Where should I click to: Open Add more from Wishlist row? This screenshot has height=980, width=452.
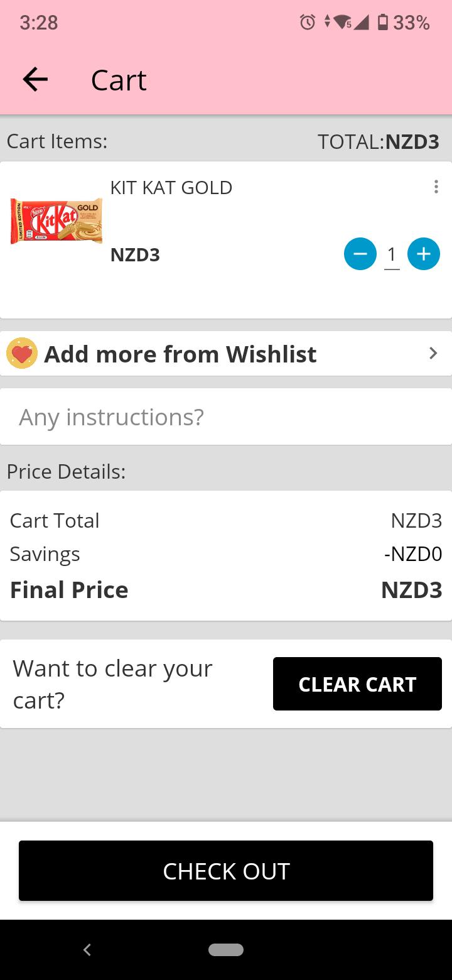tap(226, 354)
